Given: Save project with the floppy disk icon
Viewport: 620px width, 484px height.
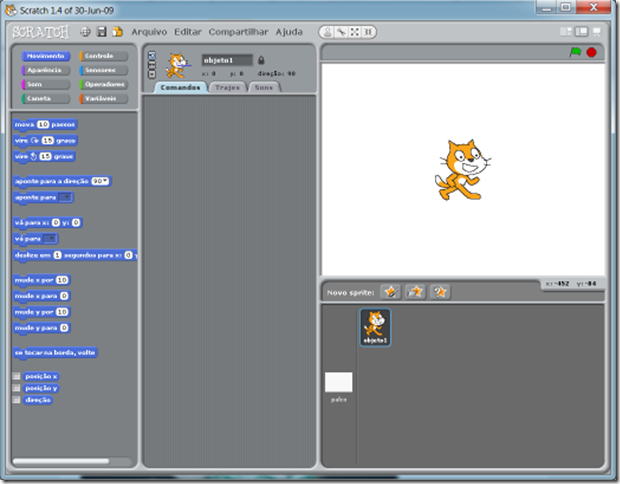Looking at the screenshot, I should [102, 32].
